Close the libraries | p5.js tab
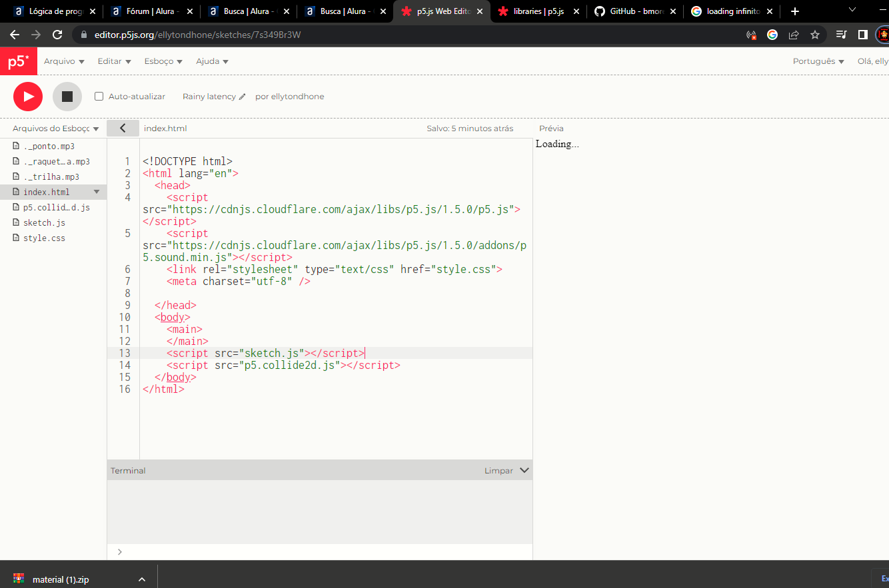Screen dimensions: 889x588 576,11
